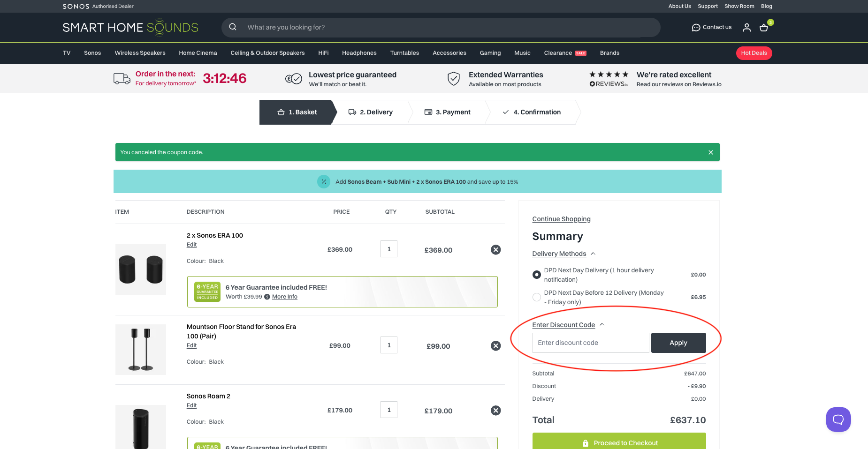
Task: Go to step 1. Basket
Action: (297, 112)
